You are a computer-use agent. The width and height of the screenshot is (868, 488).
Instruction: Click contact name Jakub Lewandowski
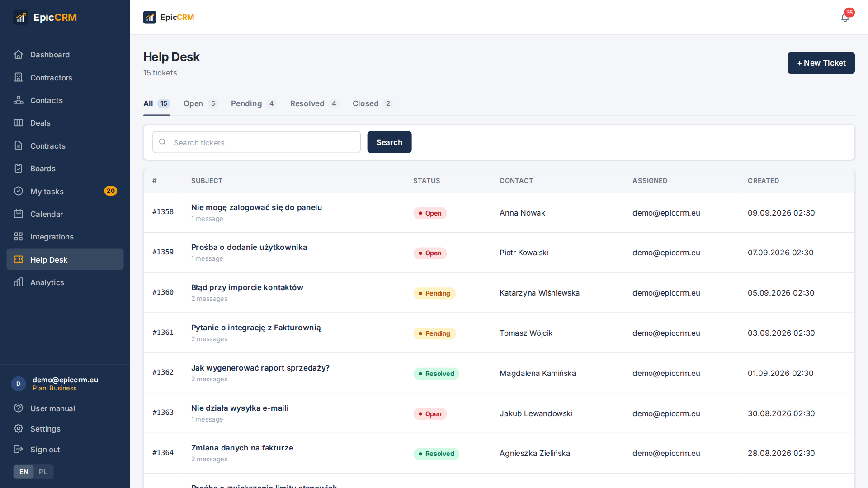(x=536, y=413)
